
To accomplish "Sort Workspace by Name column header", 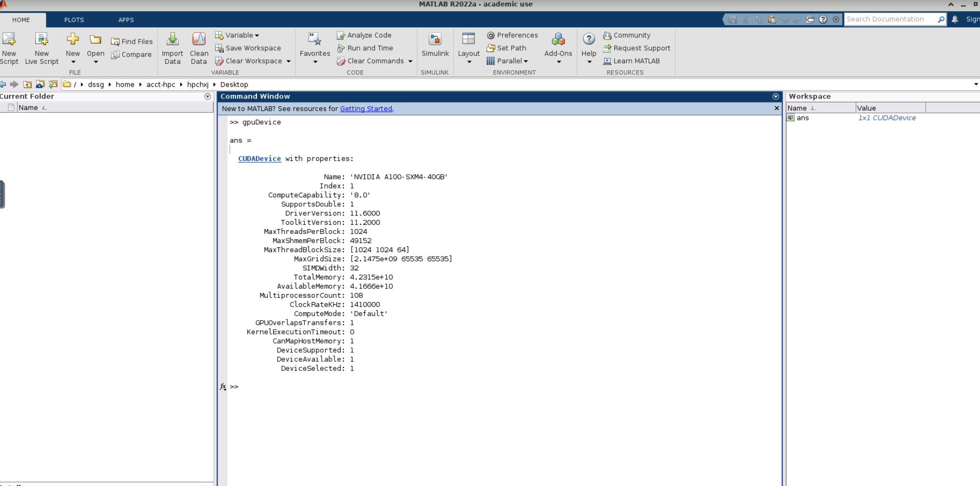I will [x=821, y=108].
